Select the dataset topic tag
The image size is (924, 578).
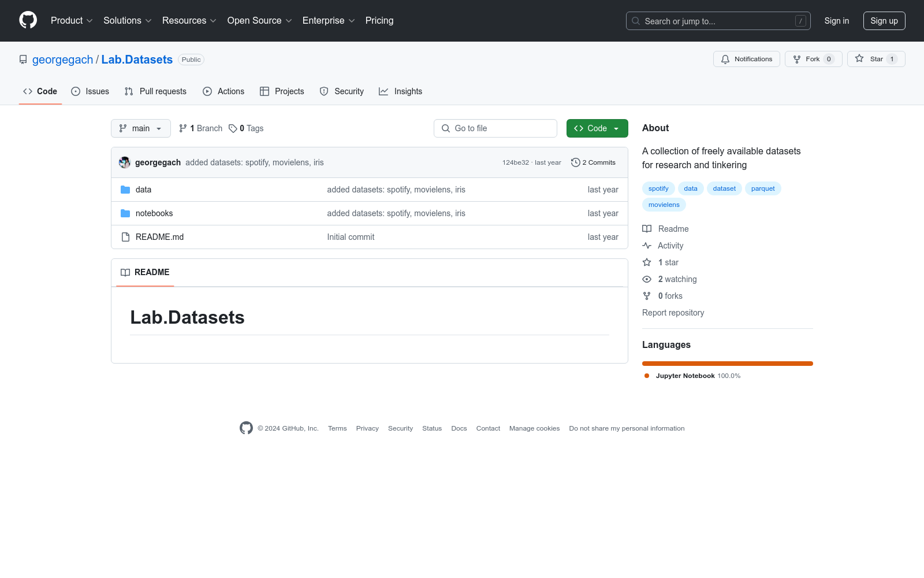(724, 188)
